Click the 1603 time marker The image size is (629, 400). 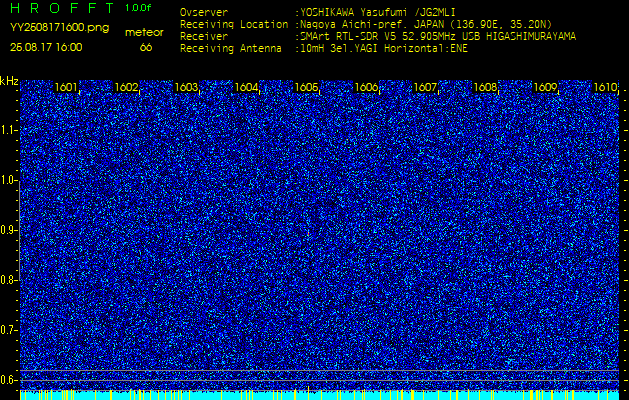(x=186, y=87)
